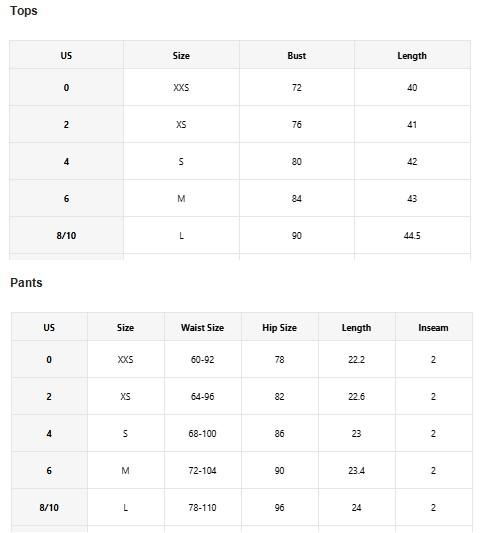Click the bust value 84 cell
This screenshot has width=481, height=533.
click(x=297, y=198)
